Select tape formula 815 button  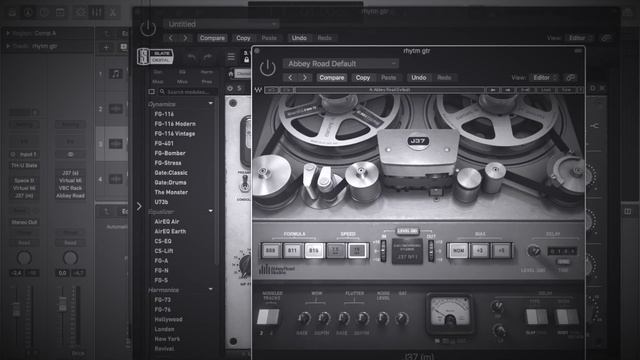click(x=313, y=251)
